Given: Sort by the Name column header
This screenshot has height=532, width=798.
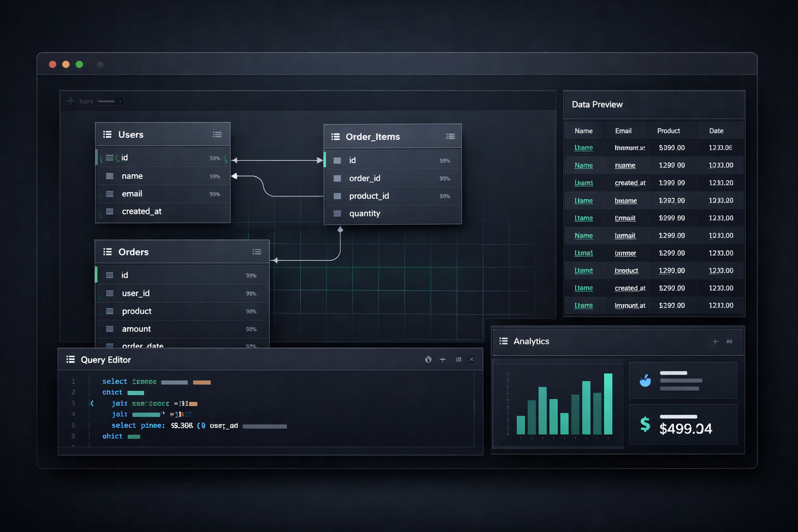Looking at the screenshot, I should 583,131.
